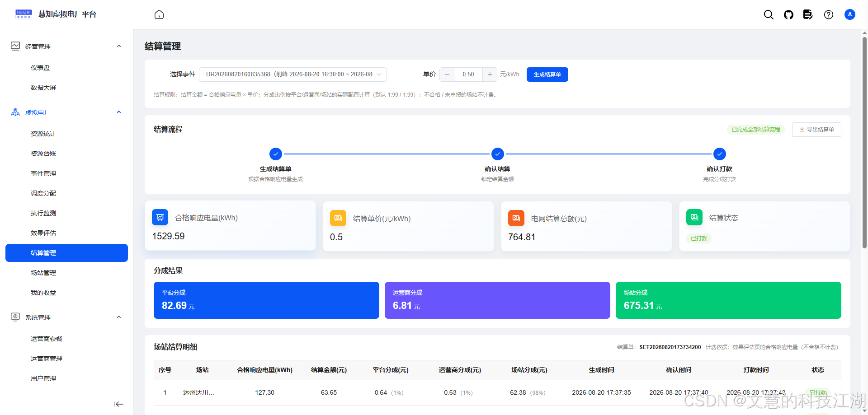Click the 结算单价 card icon

pyautogui.click(x=338, y=219)
